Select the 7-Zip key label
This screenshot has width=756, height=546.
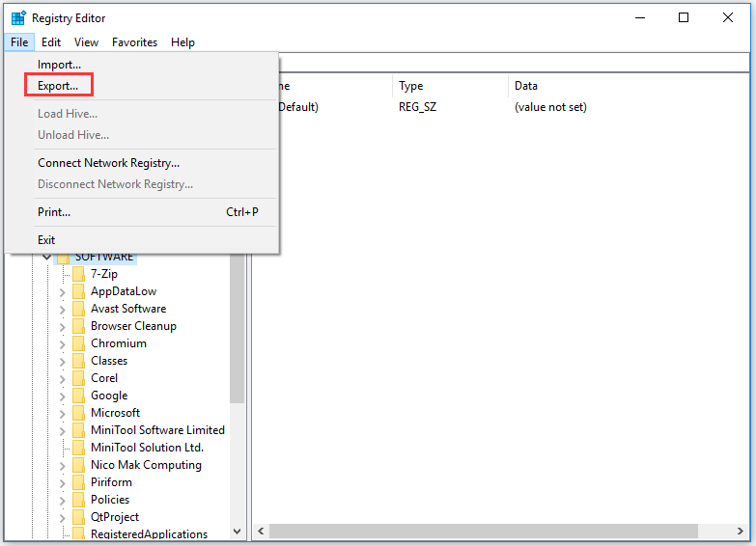pos(104,274)
